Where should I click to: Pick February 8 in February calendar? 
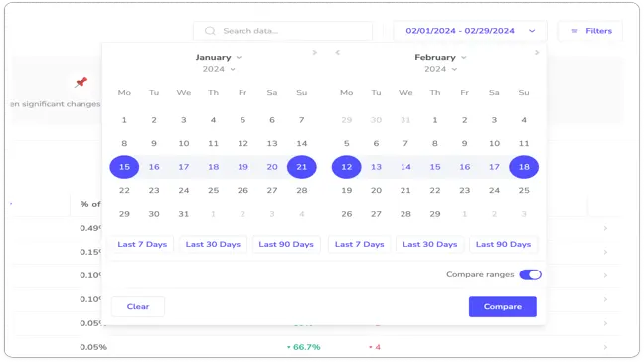point(435,144)
